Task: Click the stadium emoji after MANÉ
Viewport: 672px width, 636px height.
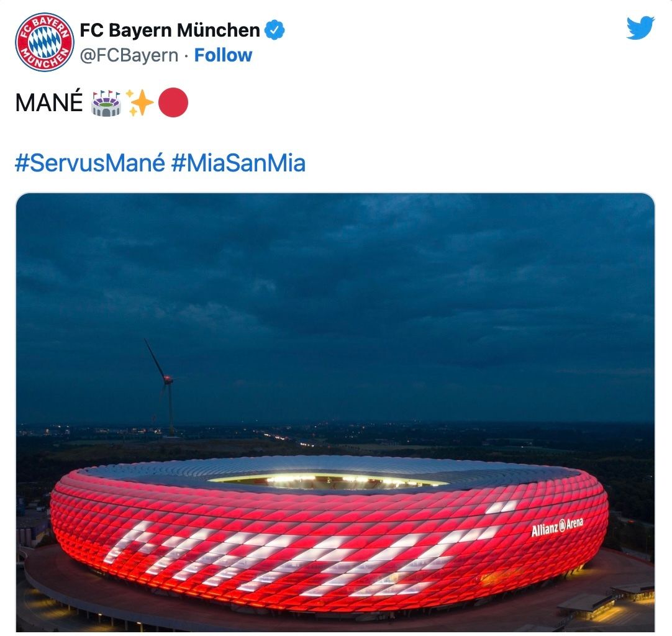Action: coord(106,103)
